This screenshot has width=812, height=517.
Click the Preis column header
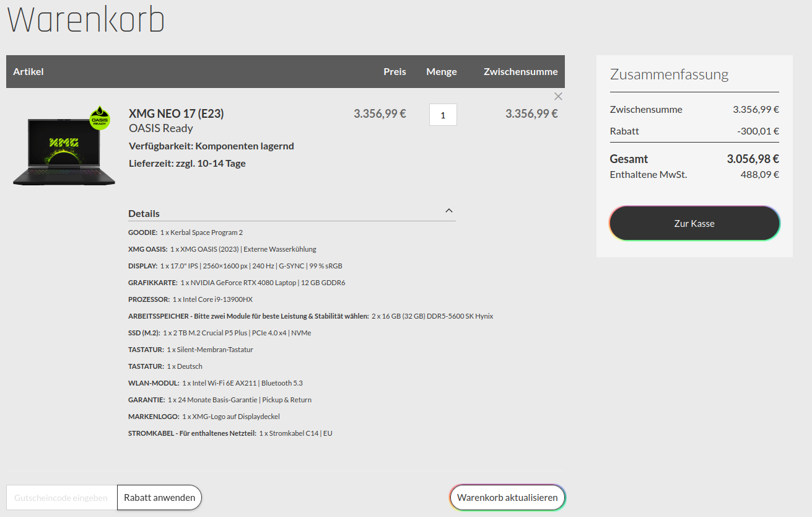point(395,71)
